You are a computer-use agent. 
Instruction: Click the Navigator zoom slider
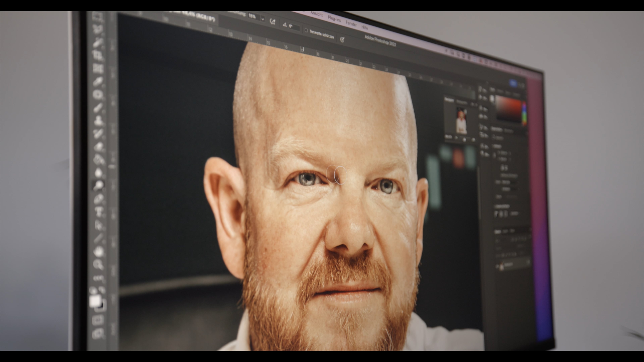point(464,139)
